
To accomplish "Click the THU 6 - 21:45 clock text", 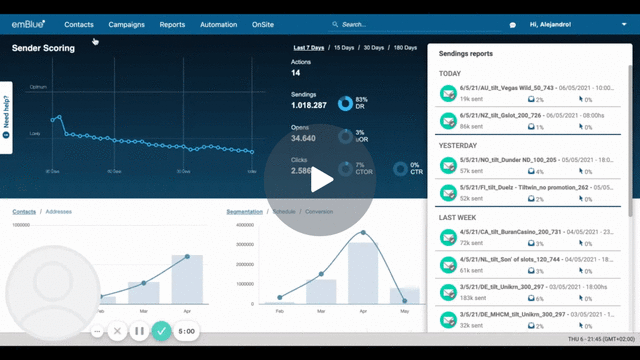I will [x=601, y=339].
